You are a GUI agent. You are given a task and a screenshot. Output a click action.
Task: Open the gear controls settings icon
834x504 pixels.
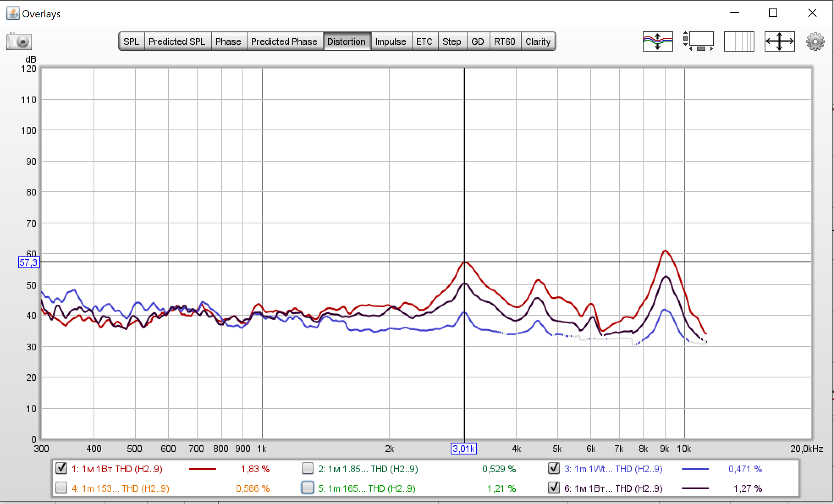815,41
